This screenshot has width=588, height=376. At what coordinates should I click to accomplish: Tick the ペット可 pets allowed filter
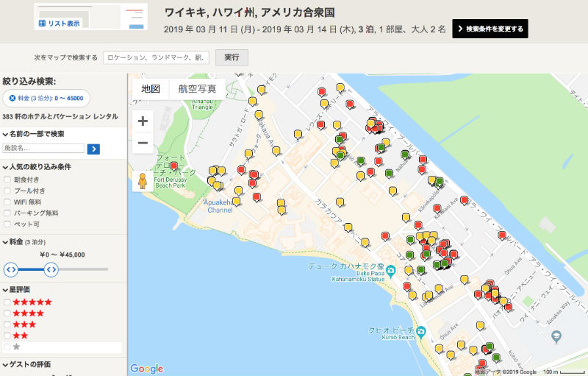click(7, 224)
